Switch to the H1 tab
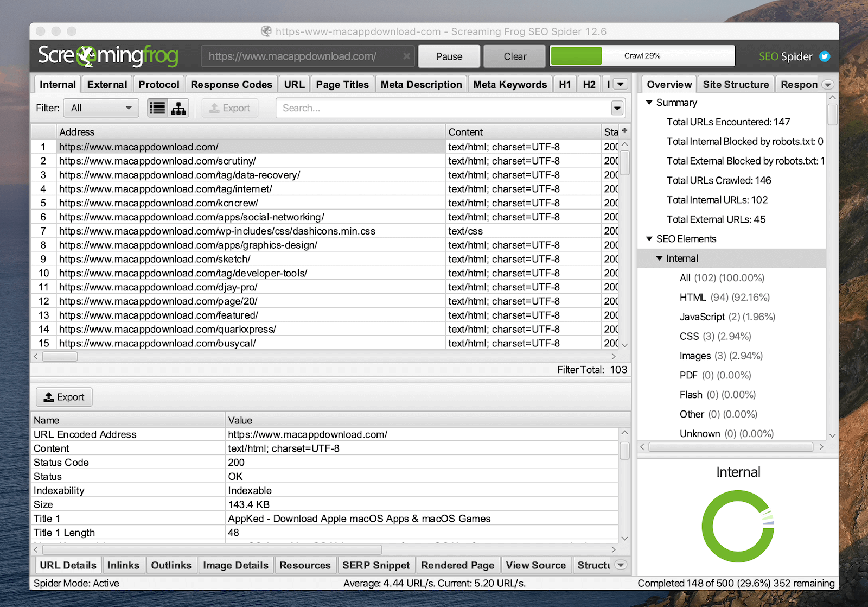Screen dimensions: 868x607 (x=565, y=84)
